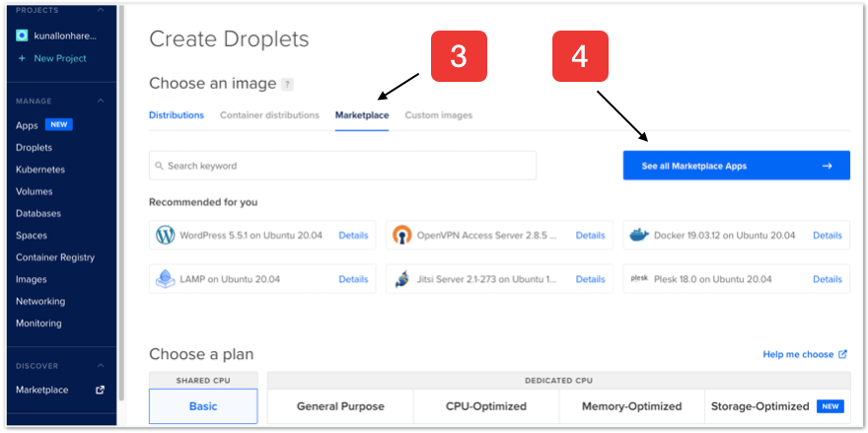Select the Basic shared CPU plan

pyautogui.click(x=203, y=406)
